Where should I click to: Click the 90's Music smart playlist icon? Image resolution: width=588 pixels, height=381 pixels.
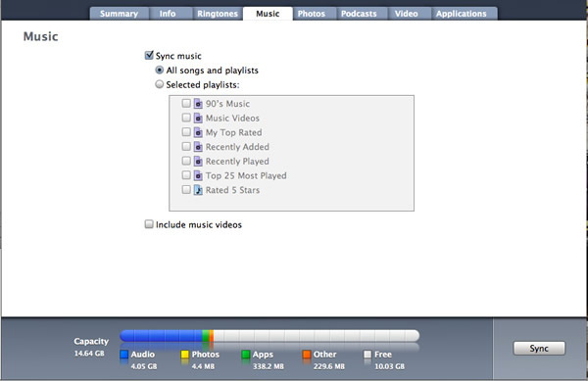point(198,104)
